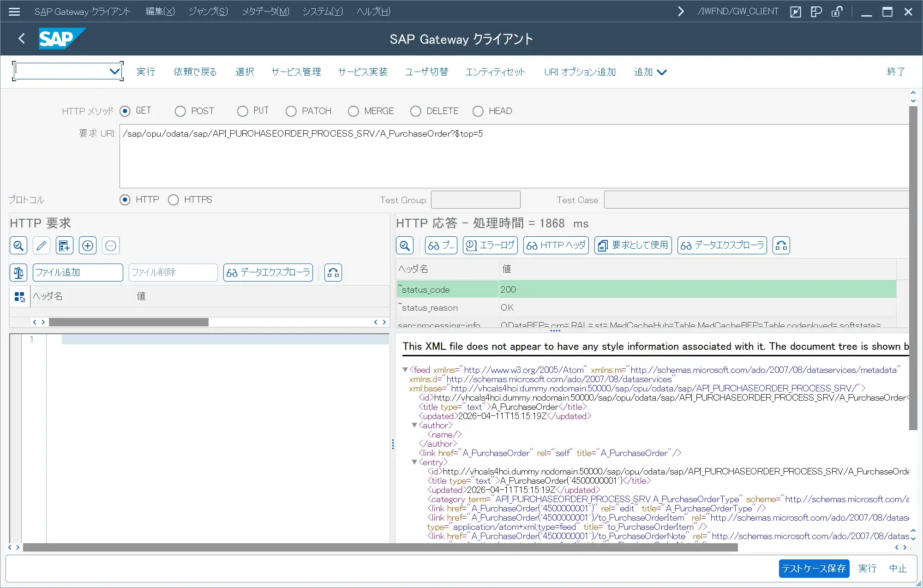The height and width of the screenshot is (588, 923).
Task: Click the insert row icon beside pencil
Action: pos(65,246)
